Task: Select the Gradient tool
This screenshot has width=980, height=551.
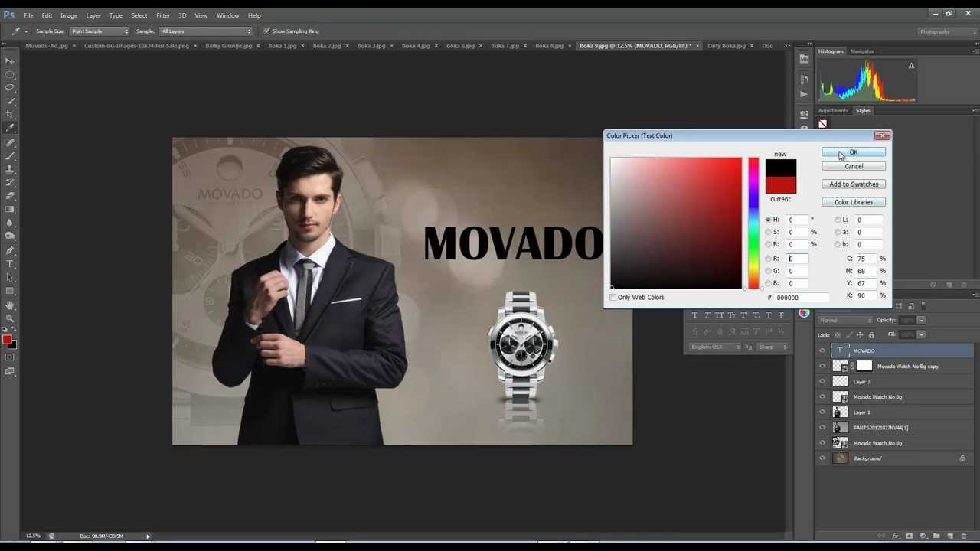Action: click(x=10, y=209)
